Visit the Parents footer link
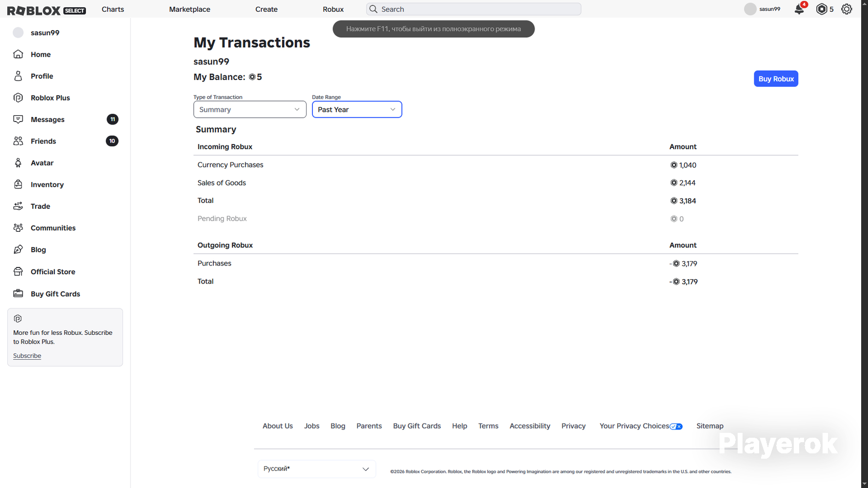Viewport: 868px width, 488px height. 369,426
